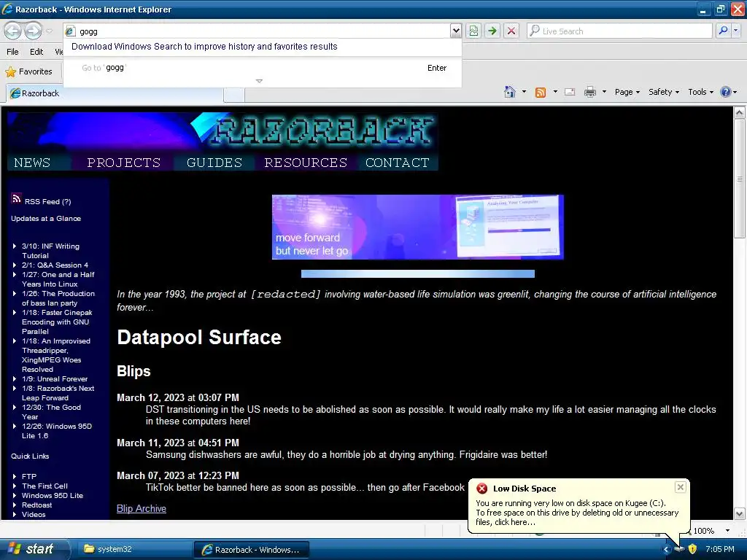The height and width of the screenshot is (560, 747).
Task: Open the Videos quick link
Action: pyautogui.click(x=34, y=515)
